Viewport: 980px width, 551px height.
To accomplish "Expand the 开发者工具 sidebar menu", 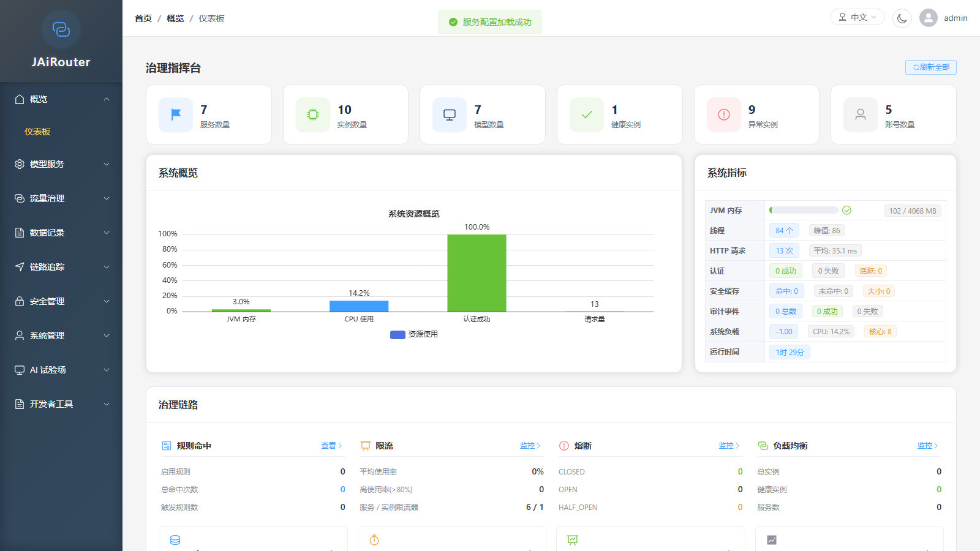I will pyautogui.click(x=61, y=404).
